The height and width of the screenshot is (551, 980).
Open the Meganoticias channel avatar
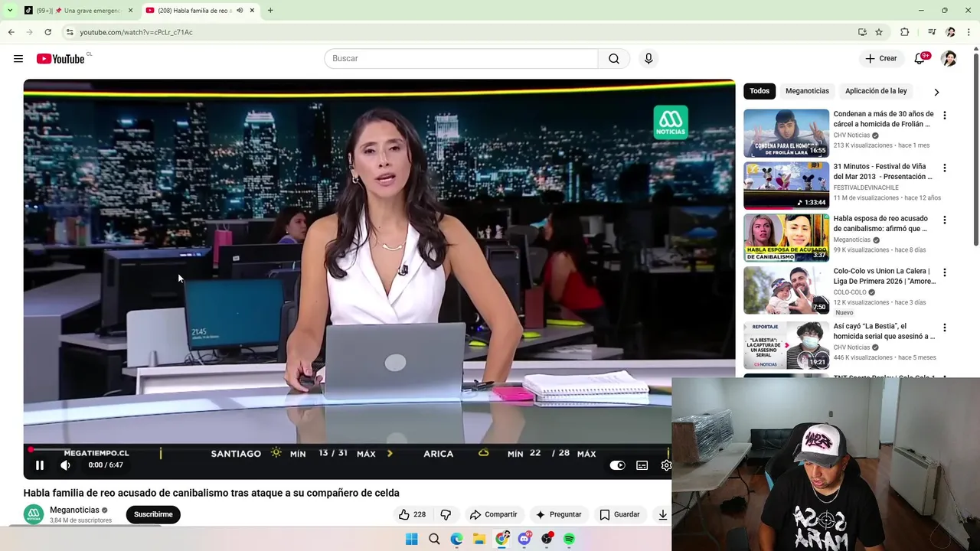(x=34, y=514)
